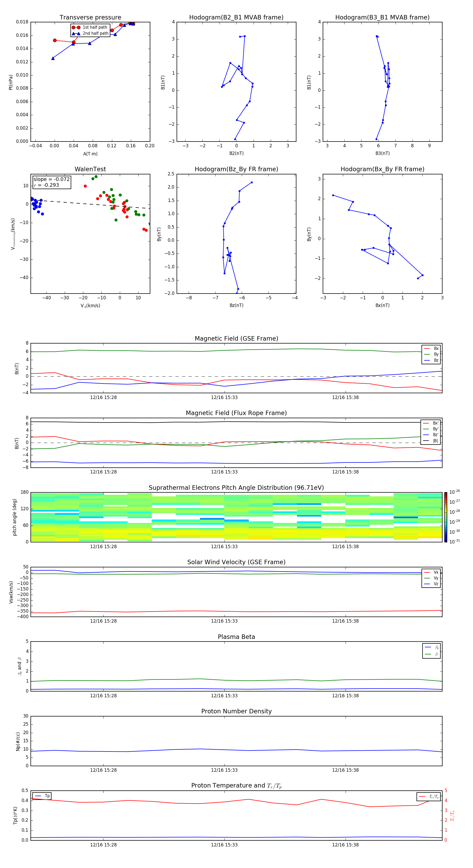
Task: Select Vx in solar wind legend
Action: tap(431, 572)
